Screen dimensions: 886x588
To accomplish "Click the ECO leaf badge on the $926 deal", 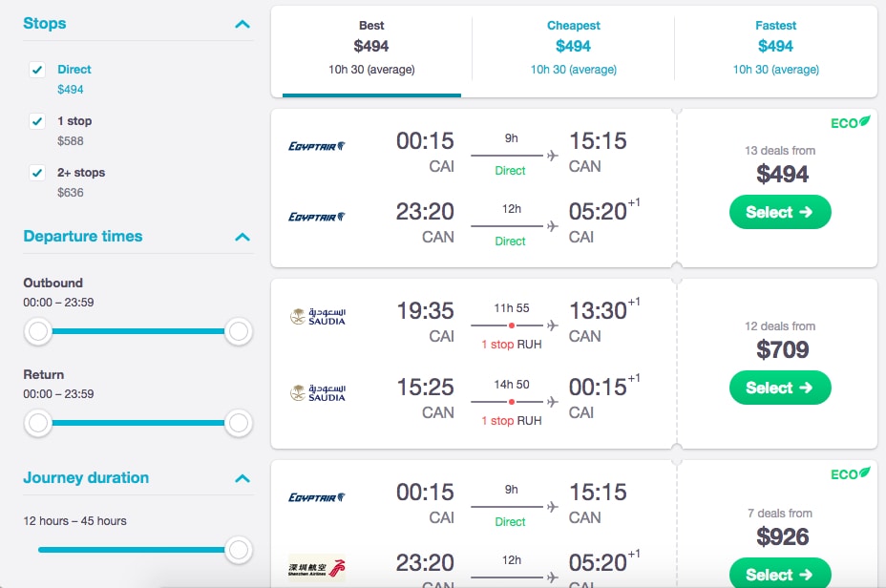I will [851, 472].
